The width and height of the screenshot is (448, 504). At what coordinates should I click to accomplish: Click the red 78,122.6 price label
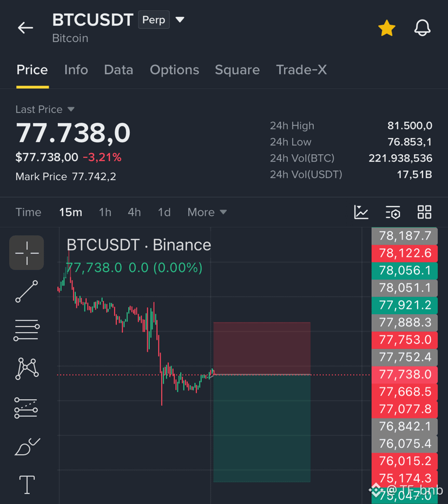click(405, 253)
